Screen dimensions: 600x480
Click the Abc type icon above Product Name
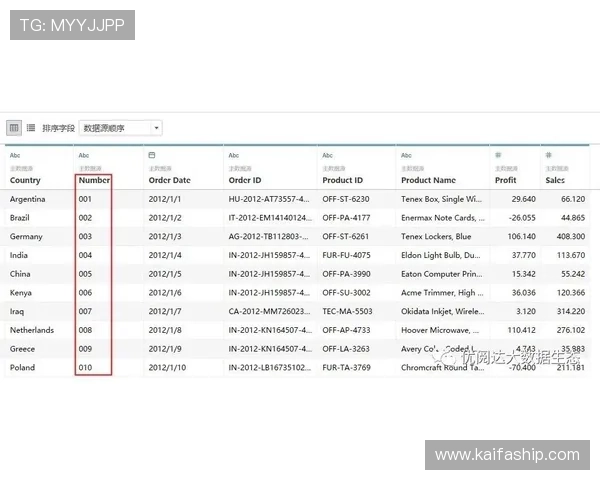(x=406, y=155)
